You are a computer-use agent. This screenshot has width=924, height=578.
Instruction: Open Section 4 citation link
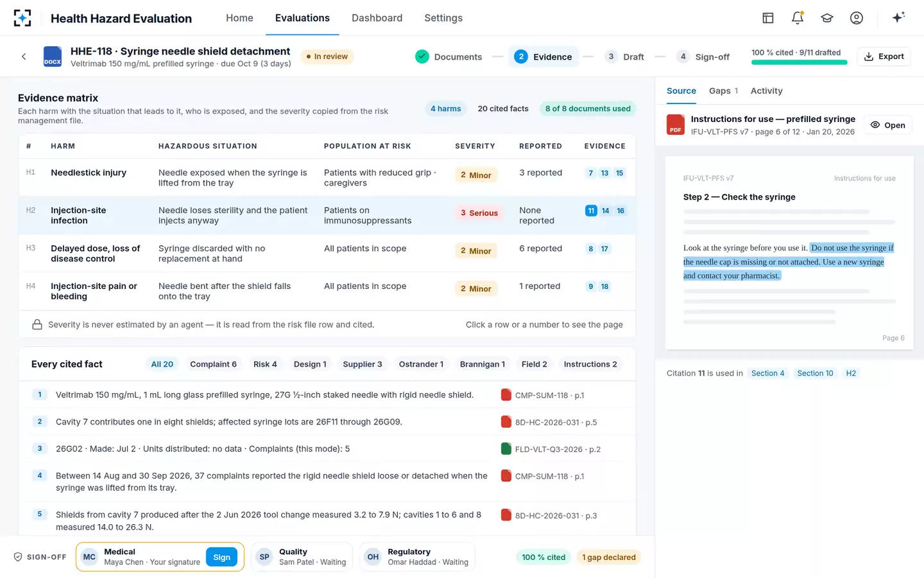click(x=767, y=373)
